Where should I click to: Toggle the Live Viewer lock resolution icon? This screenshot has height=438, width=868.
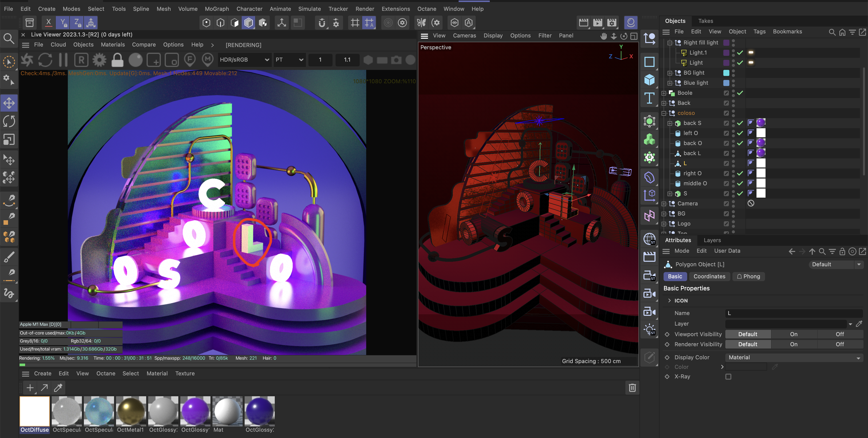[x=117, y=60]
